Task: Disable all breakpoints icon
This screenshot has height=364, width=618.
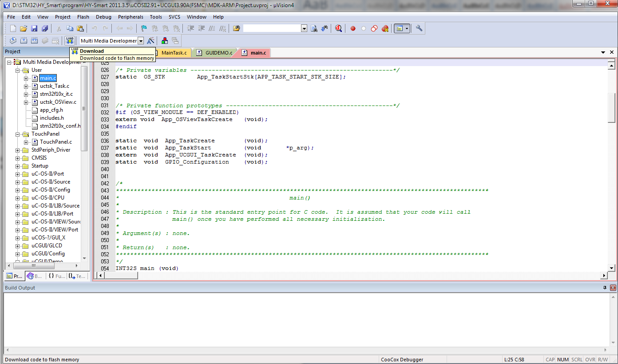Action: [374, 28]
